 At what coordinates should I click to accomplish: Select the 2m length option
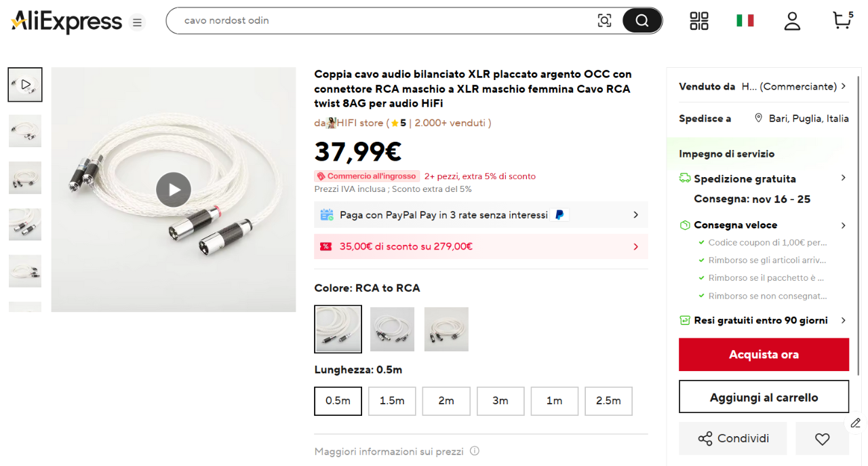[x=446, y=401]
